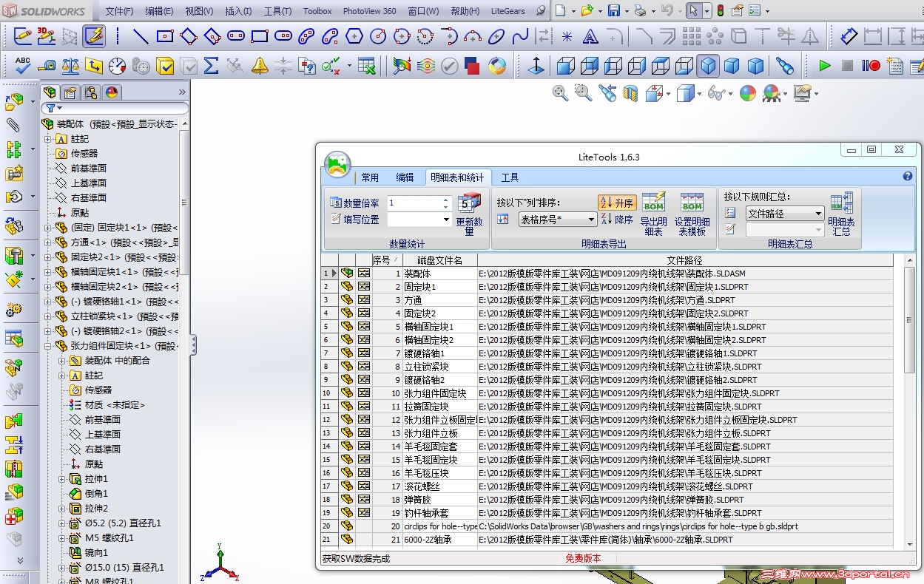The height and width of the screenshot is (584, 924).
Task: Switch to the 常用 tab
Action: point(370,177)
